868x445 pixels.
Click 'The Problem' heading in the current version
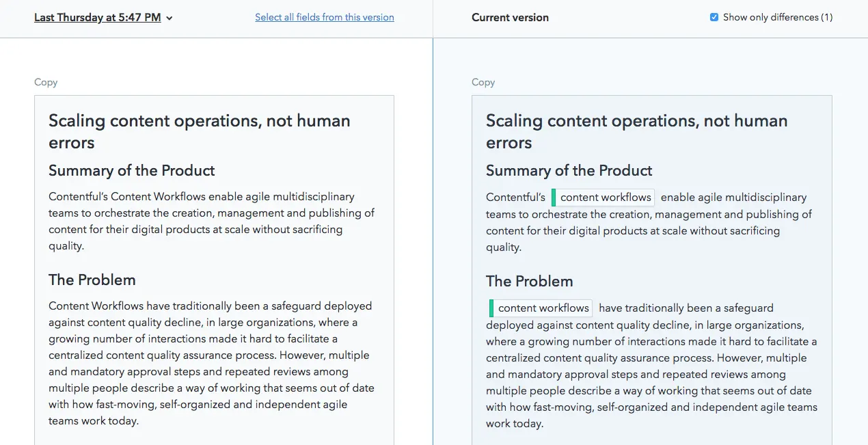point(530,282)
